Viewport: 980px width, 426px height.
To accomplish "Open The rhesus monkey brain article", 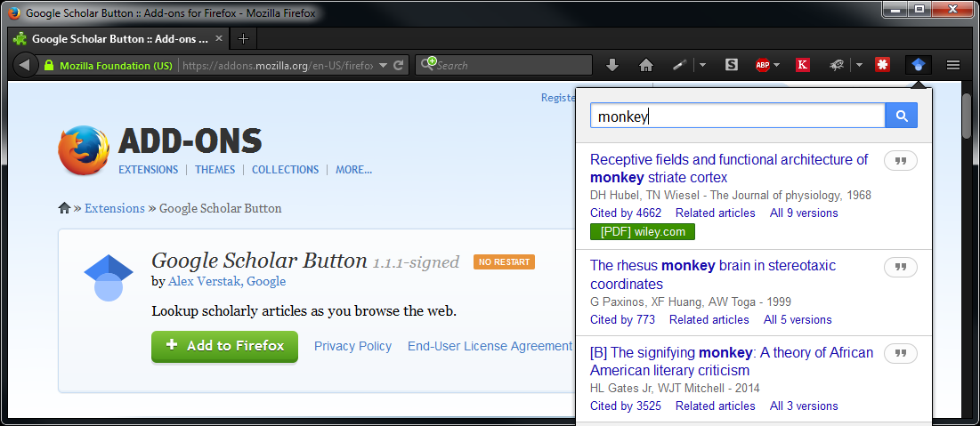I will coord(712,275).
